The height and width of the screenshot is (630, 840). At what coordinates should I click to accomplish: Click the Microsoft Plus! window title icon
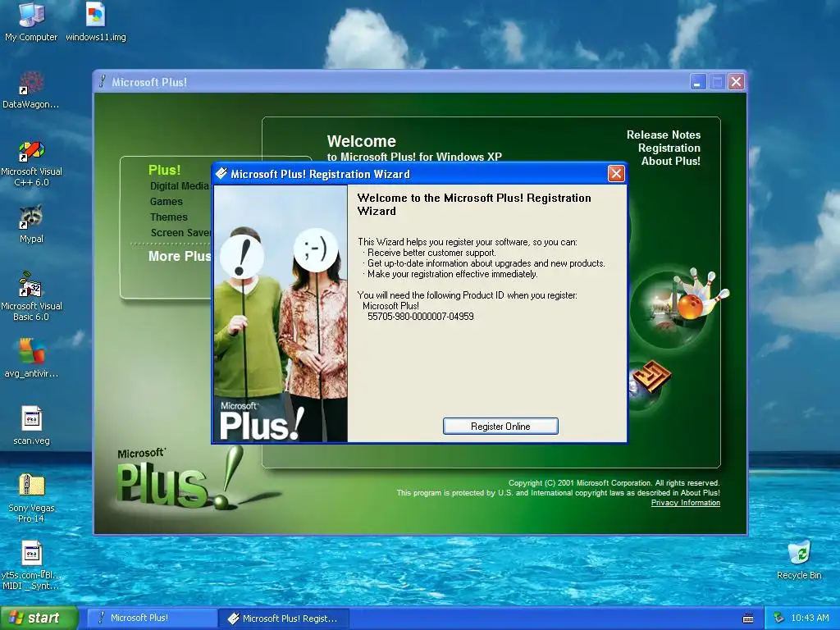102,81
